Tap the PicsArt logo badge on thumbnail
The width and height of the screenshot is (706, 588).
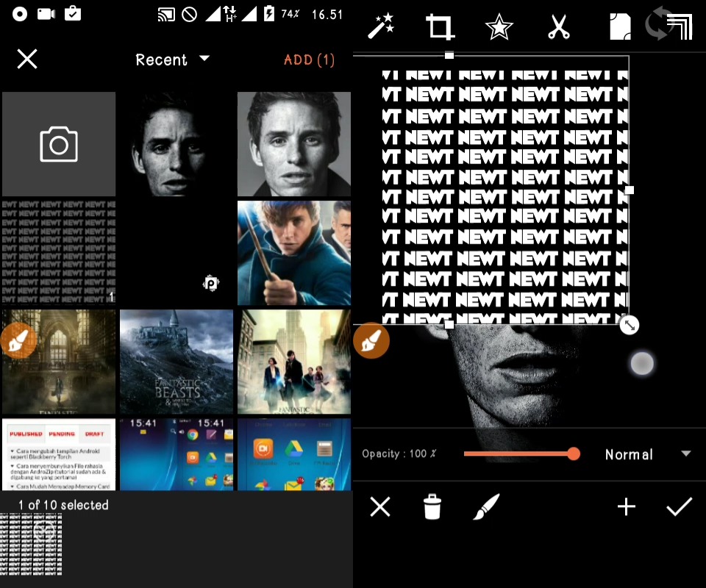(x=211, y=284)
